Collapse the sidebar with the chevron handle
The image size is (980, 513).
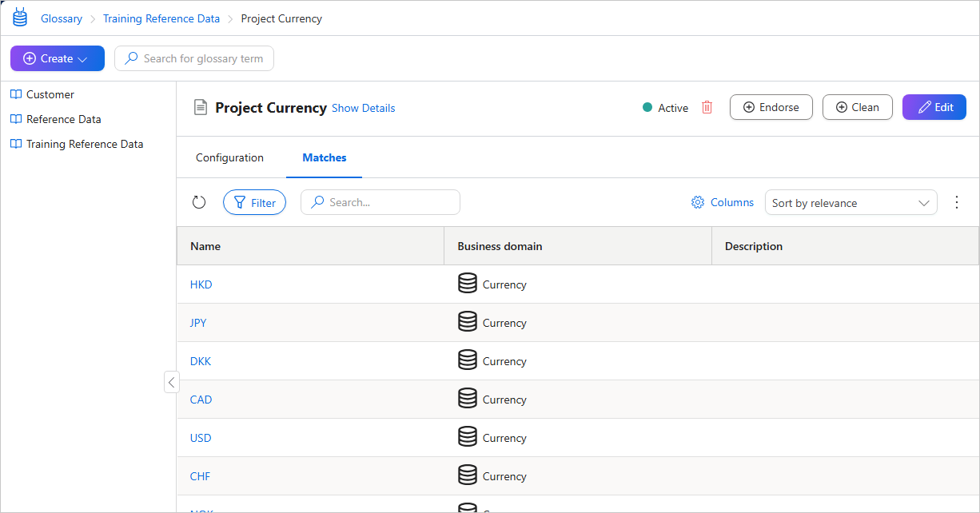click(171, 382)
